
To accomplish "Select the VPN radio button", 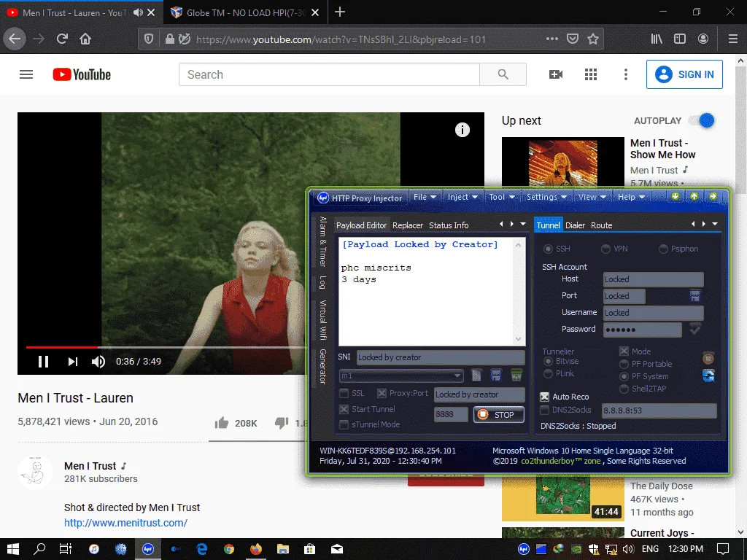I will pos(605,249).
